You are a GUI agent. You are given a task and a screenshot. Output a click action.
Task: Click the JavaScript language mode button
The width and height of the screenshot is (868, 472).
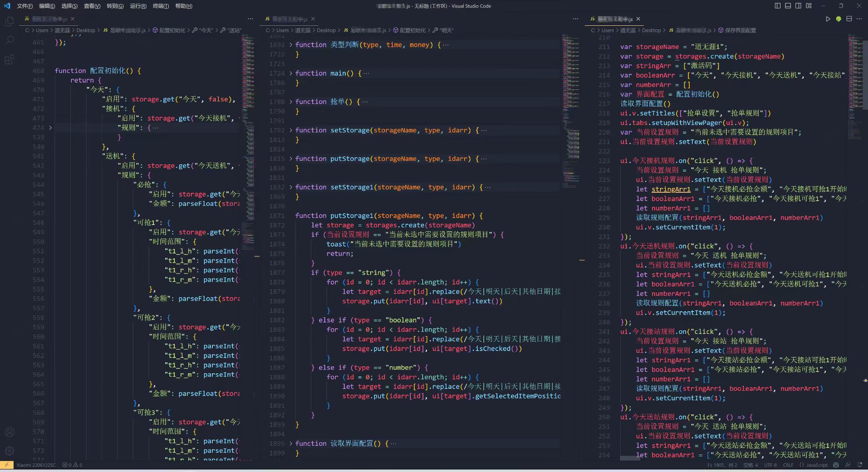816,465
